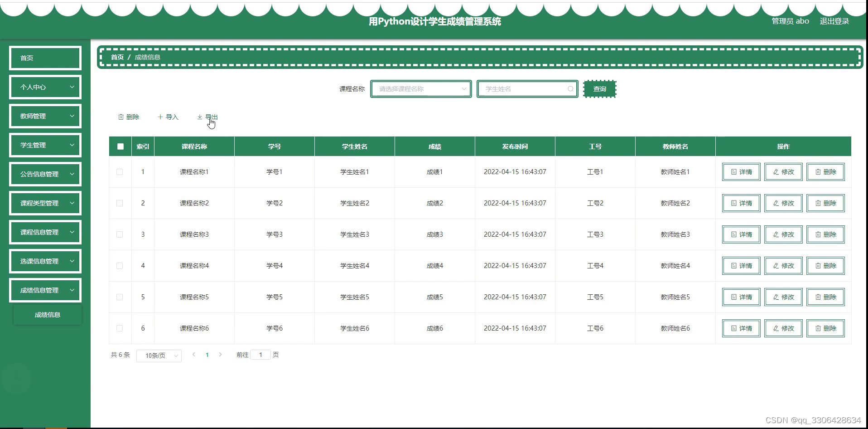Viewport: 868px width, 429px height.
Task: Click the 学号3 cell in the table
Action: click(x=275, y=234)
